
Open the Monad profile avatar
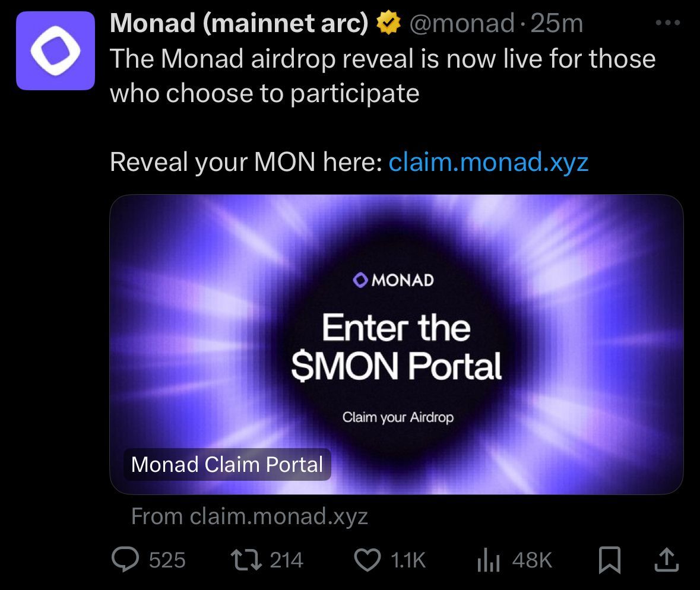click(x=55, y=50)
